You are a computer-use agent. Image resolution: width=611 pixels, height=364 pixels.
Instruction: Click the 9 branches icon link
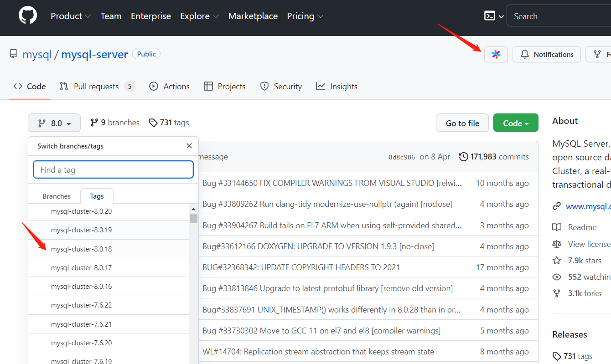[x=94, y=123]
